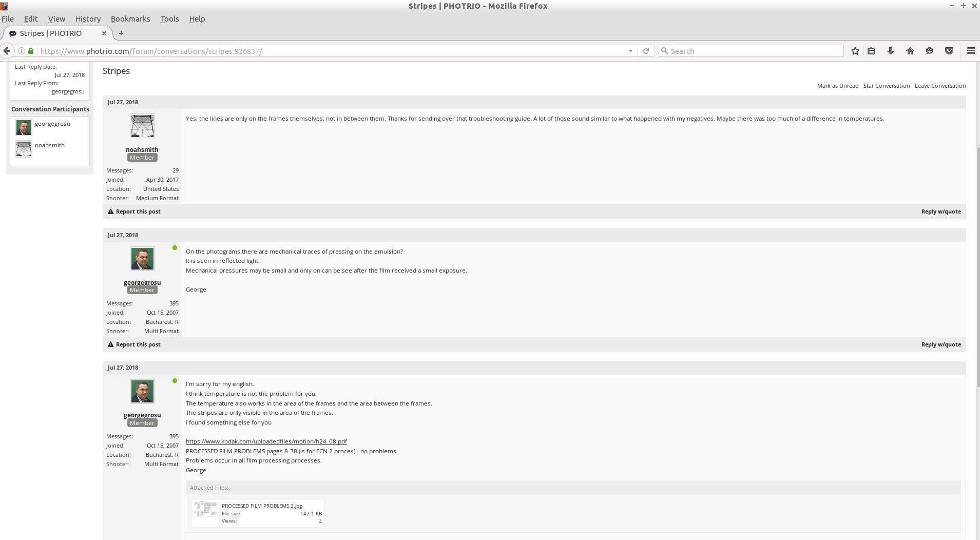
Task: Open the bookmarks library icon
Action: [871, 51]
